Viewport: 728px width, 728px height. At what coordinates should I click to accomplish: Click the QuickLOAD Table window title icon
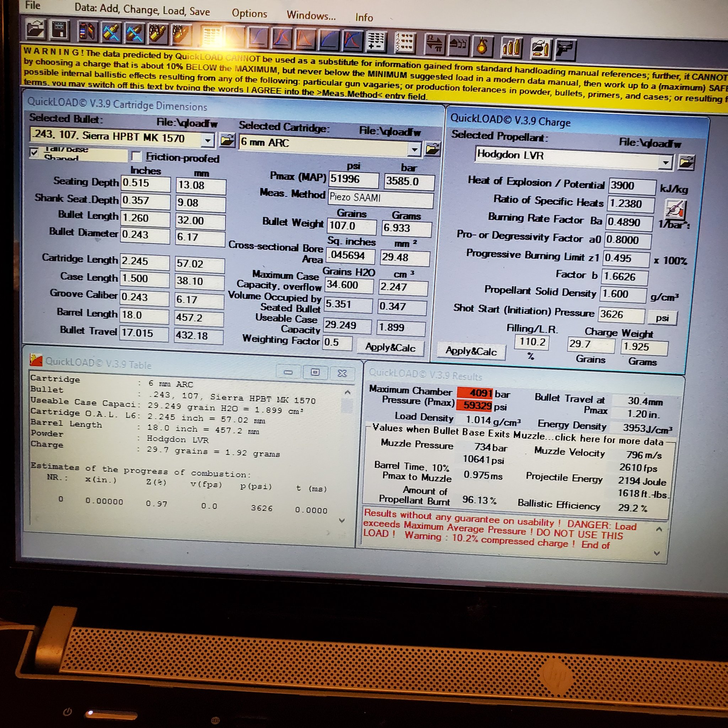point(36,360)
